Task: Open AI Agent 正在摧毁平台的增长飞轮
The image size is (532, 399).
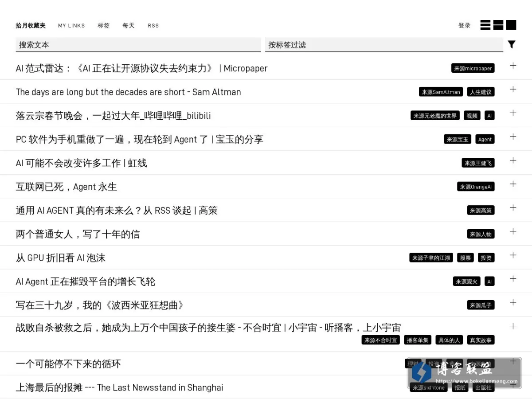Action: point(86,282)
